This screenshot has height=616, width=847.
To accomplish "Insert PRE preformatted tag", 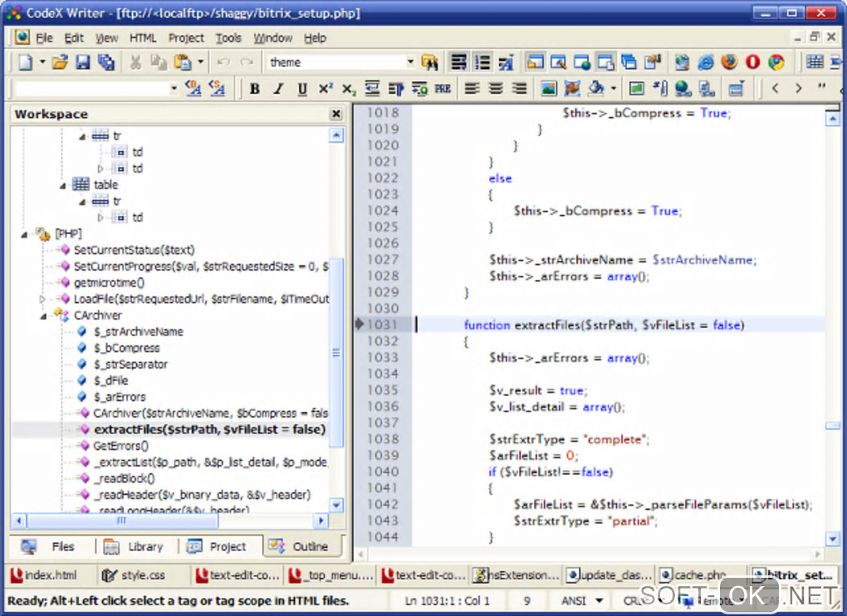I will (443, 89).
